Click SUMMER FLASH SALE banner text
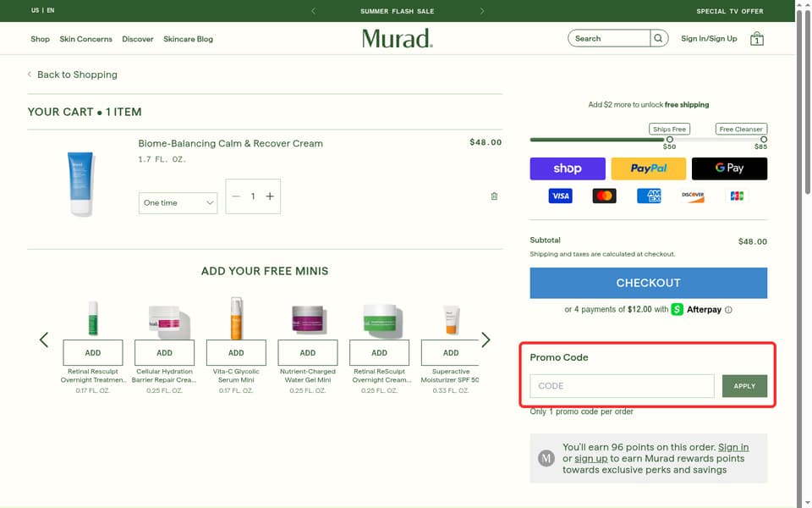812x508 pixels. 398,11
